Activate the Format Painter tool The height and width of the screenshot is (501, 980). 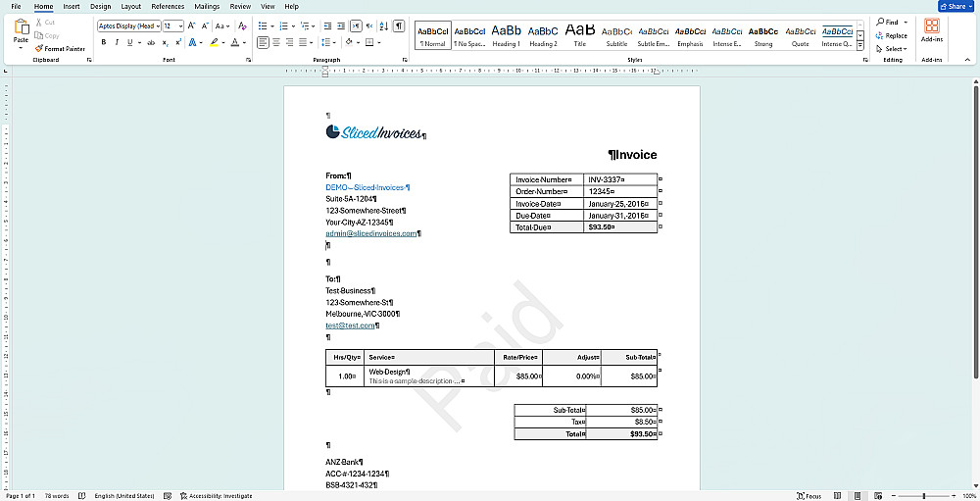60,48
